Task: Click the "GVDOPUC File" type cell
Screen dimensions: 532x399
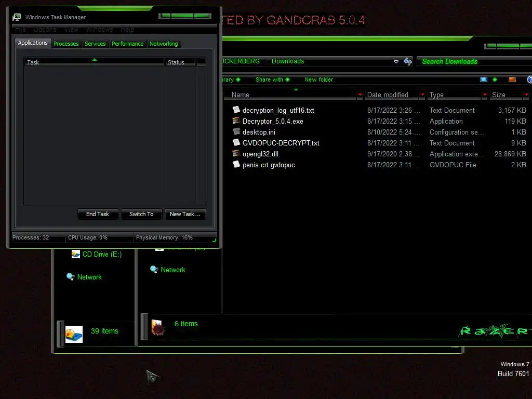Action: click(x=453, y=165)
